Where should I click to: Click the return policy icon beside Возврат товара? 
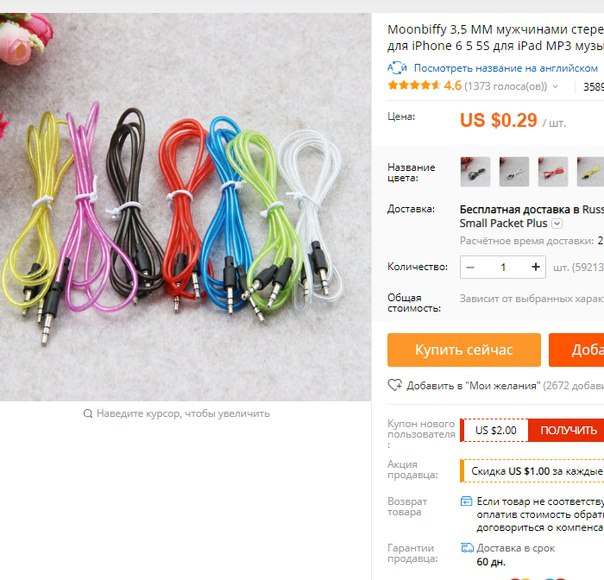[466, 501]
